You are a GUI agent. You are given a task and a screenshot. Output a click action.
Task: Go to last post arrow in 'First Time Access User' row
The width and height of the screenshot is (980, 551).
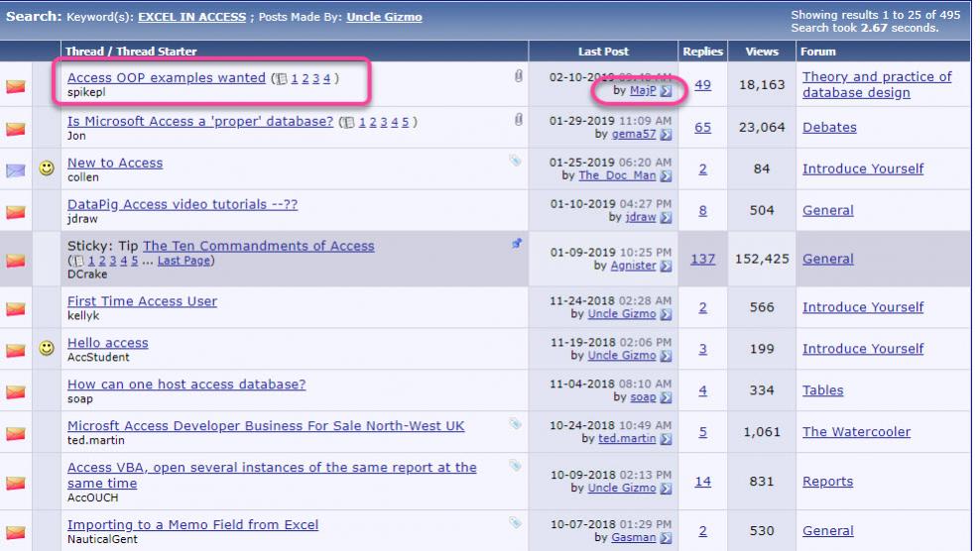(667, 314)
